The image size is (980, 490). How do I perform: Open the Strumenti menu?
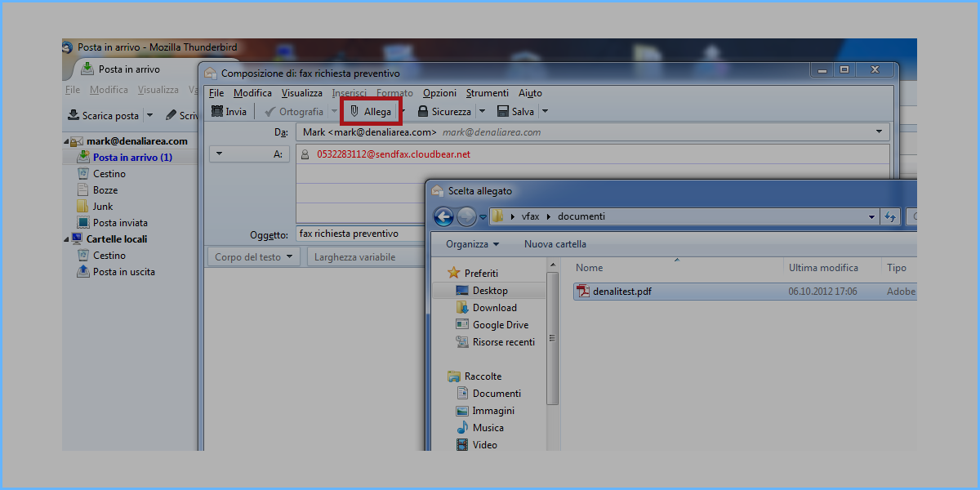click(x=487, y=93)
